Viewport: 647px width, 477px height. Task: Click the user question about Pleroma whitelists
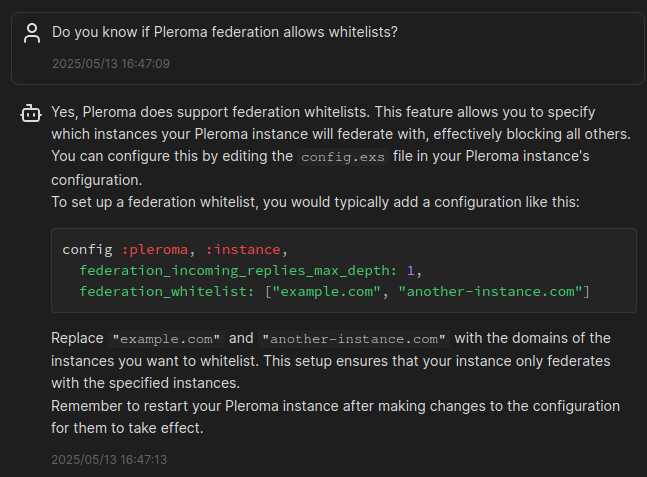tap(224, 32)
